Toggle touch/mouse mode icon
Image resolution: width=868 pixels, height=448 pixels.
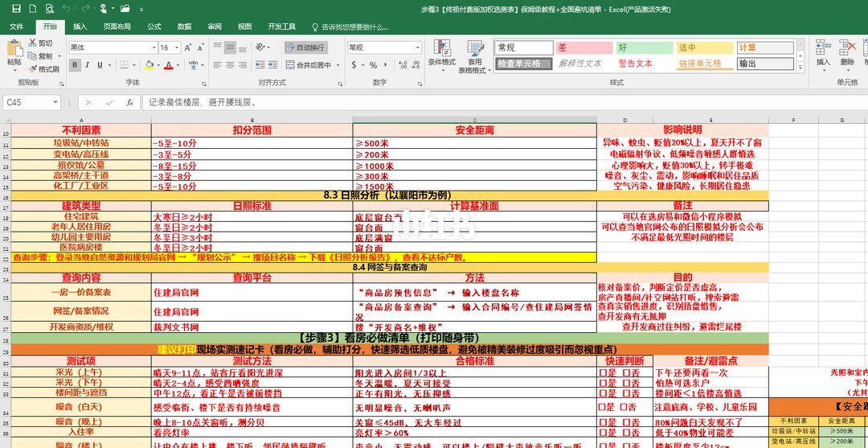coord(104,9)
